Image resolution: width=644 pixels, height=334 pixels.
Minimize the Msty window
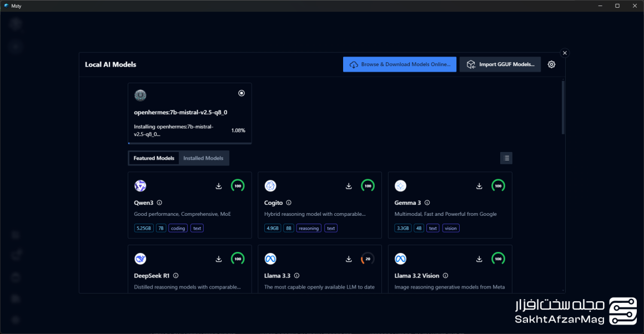[600, 6]
